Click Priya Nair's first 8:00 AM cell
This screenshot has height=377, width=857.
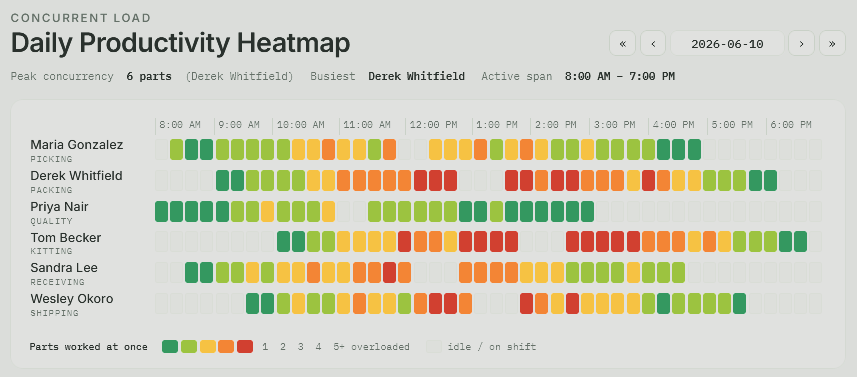[x=162, y=211]
